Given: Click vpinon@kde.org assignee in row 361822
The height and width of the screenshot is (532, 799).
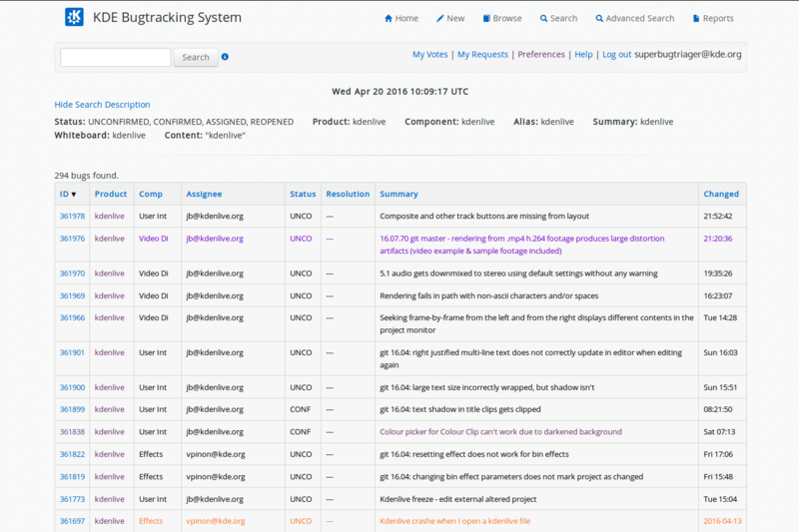Looking at the screenshot, I should [216, 454].
